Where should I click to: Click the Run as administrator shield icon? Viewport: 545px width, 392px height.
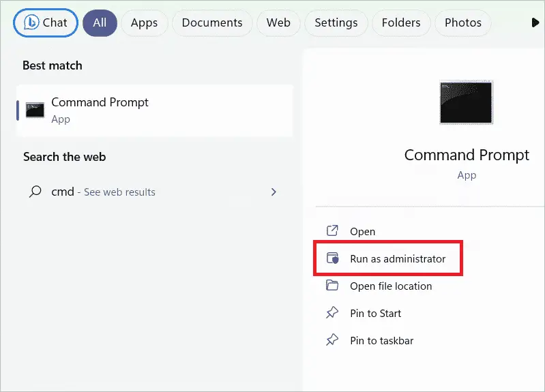(x=333, y=258)
